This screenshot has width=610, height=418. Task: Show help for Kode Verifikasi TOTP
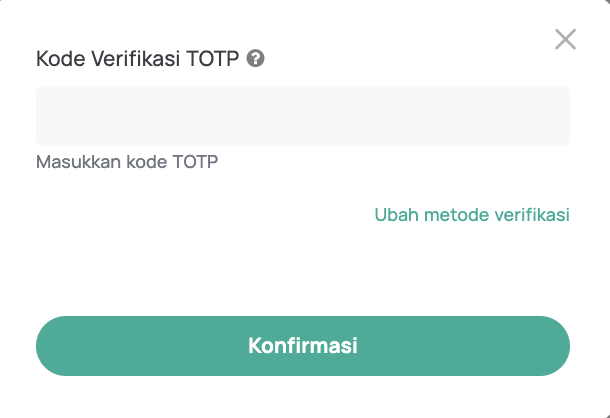pyautogui.click(x=255, y=59)
